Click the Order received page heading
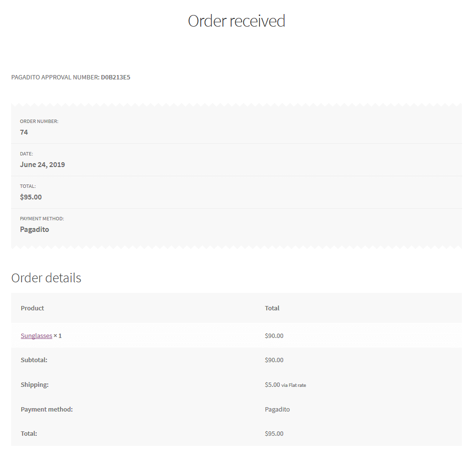The image size is (476, 459). pyautogui.click(x=236, y=21)
